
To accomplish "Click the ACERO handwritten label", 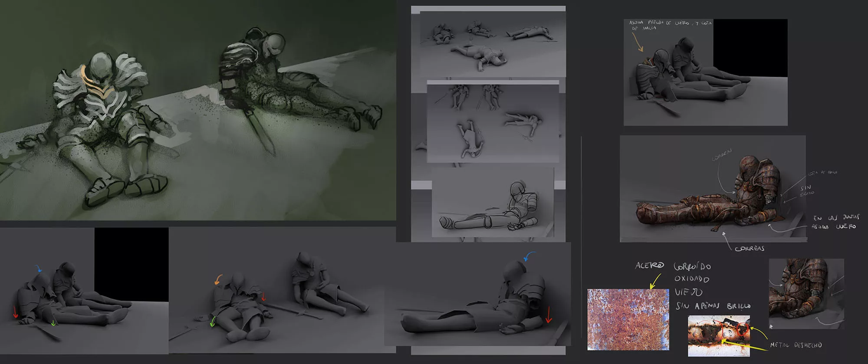I will click(x=649, y=265).
